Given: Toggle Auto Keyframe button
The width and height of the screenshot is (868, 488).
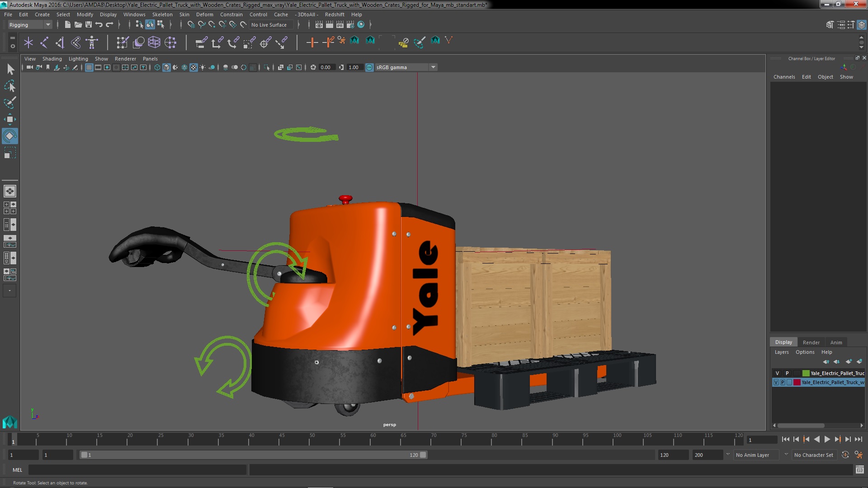Looking at the screenshot, I should 845,455.
